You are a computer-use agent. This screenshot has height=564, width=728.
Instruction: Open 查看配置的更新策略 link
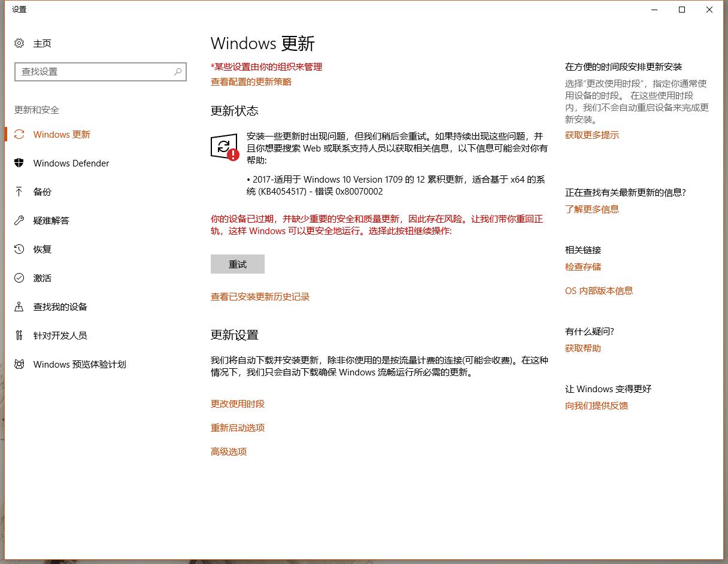tap(251, 82)
